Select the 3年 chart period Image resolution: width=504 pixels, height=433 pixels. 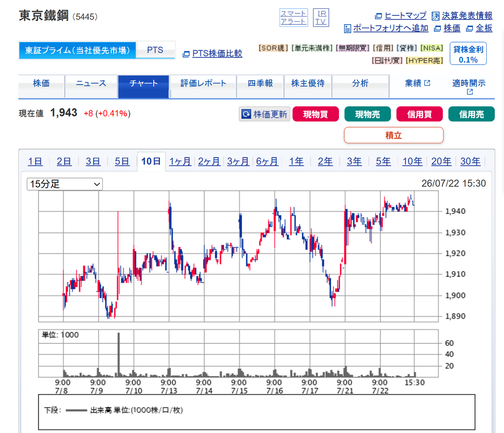coord(354,161)
